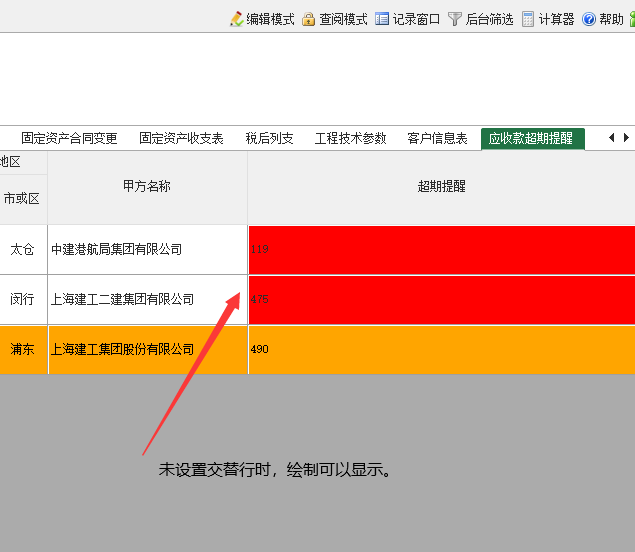Select cell 上海建工集团股份有限公司
Viewport: 635px width, 552px height.
pyautogui.click(x=147, y=350)
